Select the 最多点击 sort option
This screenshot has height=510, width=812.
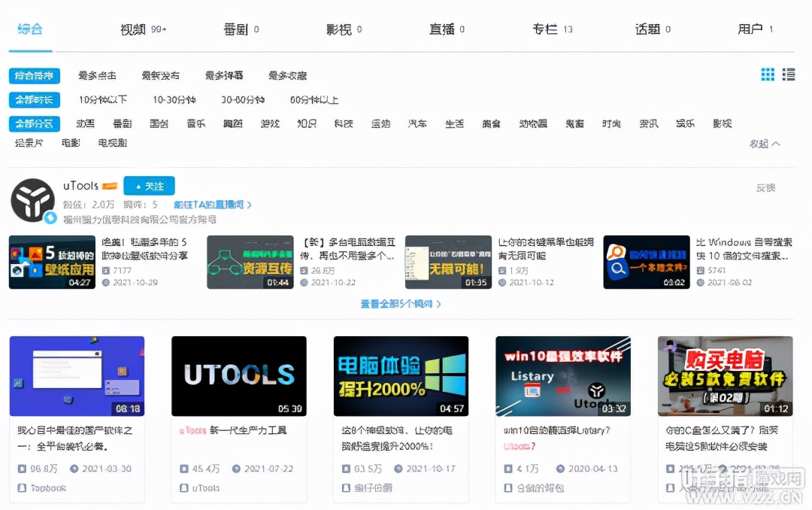95,75
